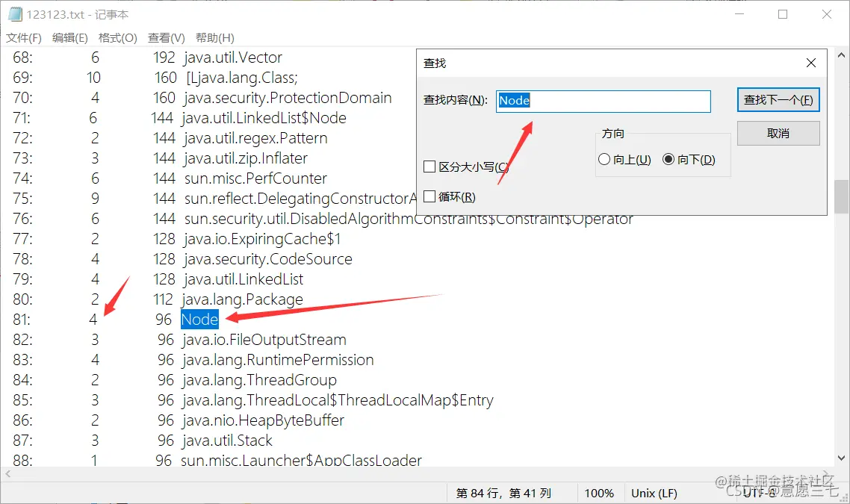
Task: Click the 取消 button in Find dialog
Action: (778, 134)
